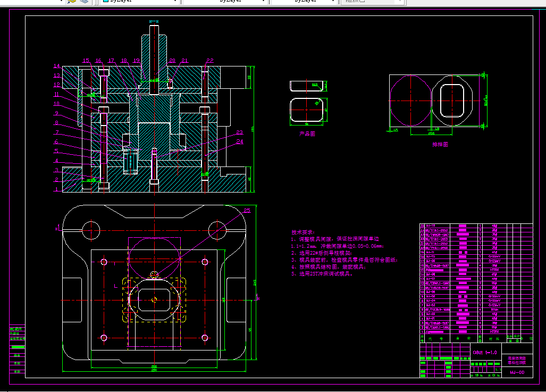Select the 排样图 layout drawing label

tap(440, 144)
